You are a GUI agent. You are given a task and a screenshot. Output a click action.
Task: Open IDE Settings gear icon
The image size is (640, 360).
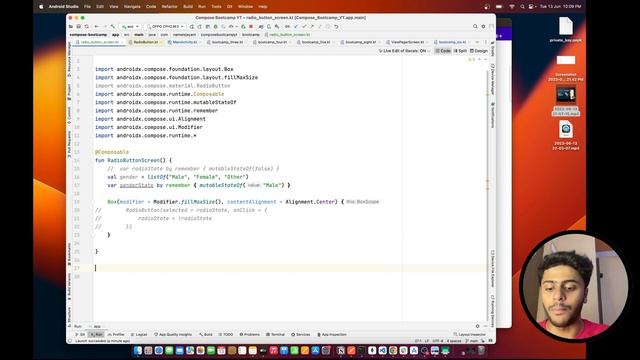[483, 27]
